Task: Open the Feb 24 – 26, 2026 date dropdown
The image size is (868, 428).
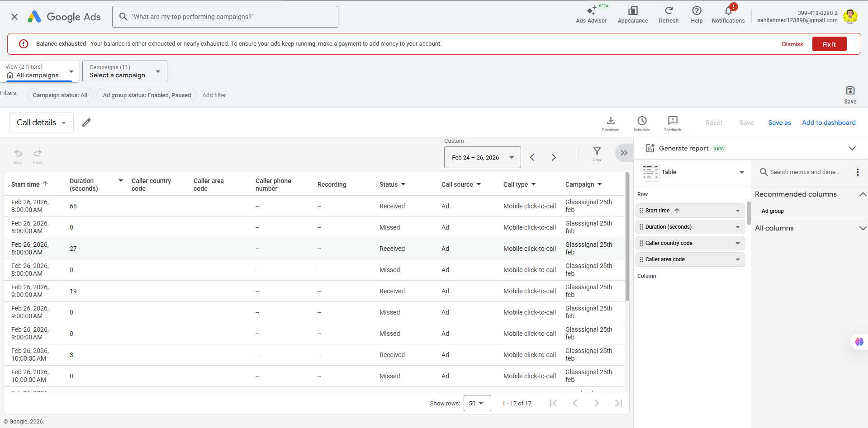Action: pyautogui.click(x=482, y=157)
